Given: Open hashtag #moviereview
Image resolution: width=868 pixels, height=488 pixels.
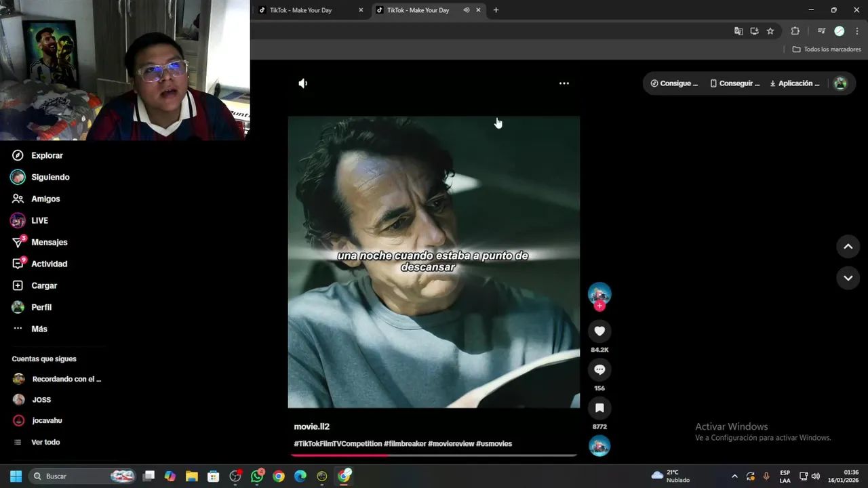Looking at the screenshot, I should tap(451, 444).
